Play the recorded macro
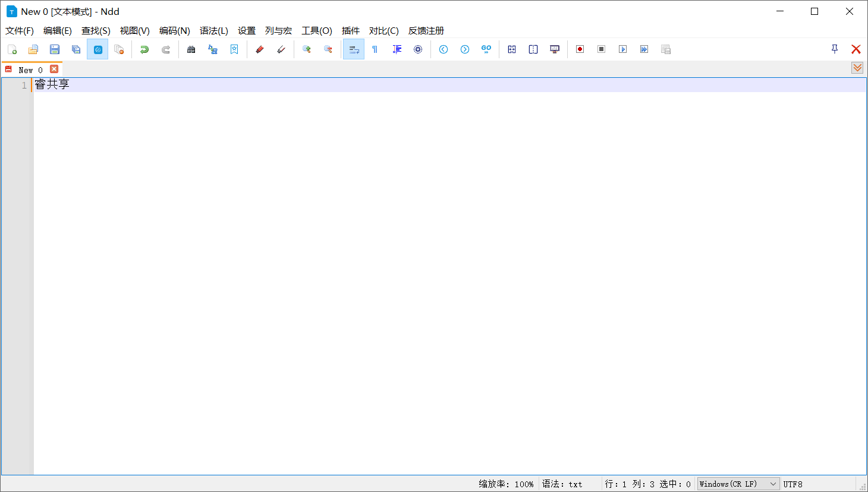868x492 pixels. [x=622, y=49]
